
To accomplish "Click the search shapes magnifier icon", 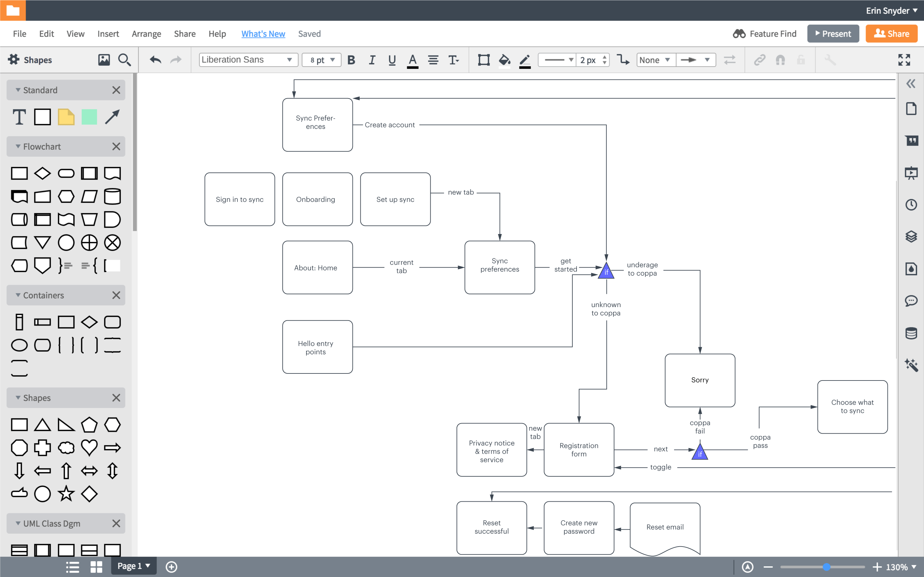I will (124, 60).
